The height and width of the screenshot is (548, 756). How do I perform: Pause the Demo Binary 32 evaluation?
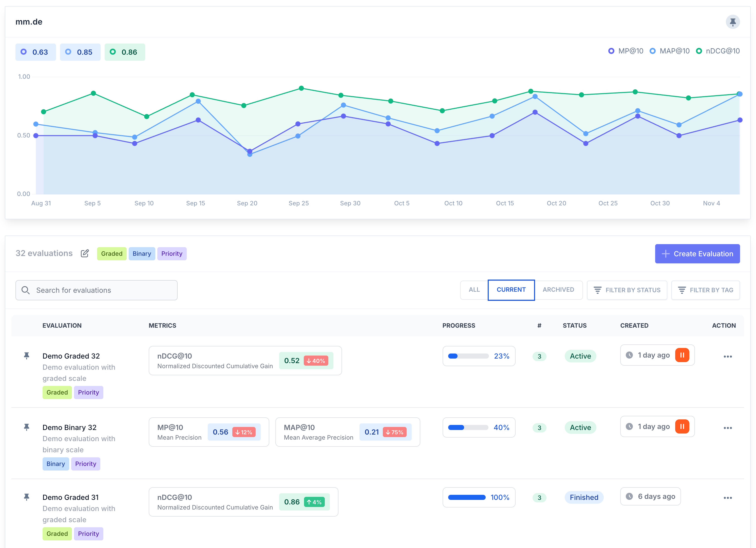[682, 426]
